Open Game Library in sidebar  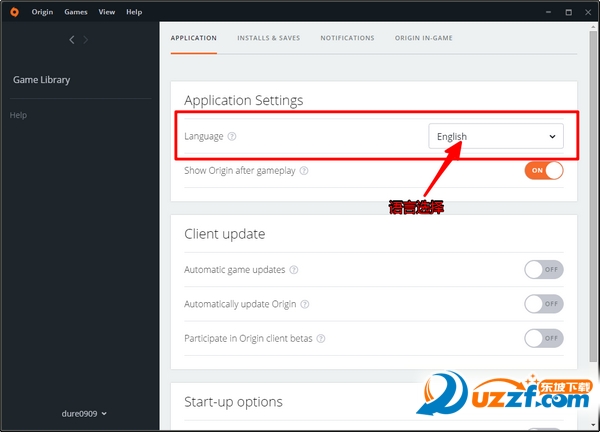tap(41, 80)
